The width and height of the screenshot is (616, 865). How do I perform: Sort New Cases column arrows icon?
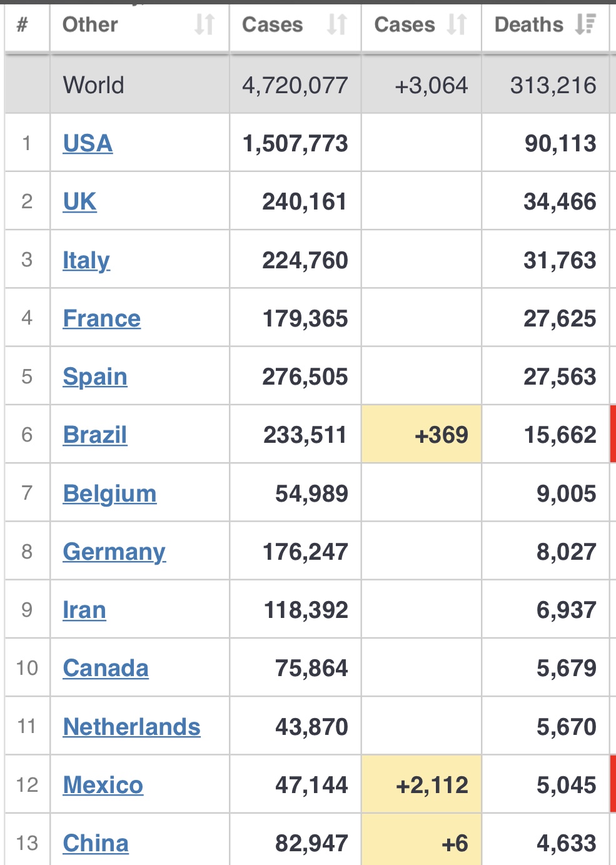click(457, 24)
